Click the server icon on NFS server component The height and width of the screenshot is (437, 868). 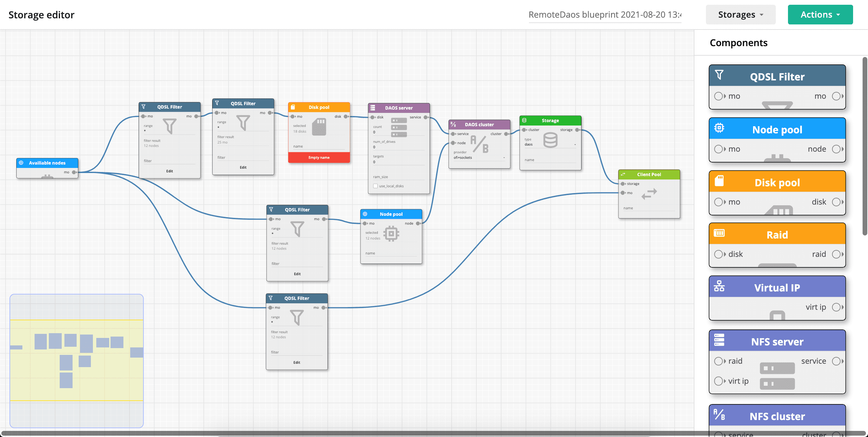(x=719, y=340)
